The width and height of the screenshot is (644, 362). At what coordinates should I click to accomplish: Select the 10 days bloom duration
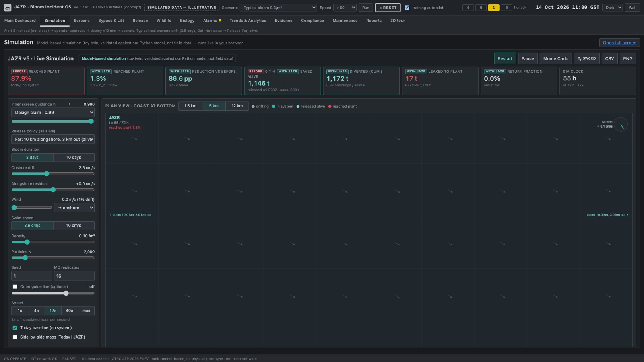click(x=74, y=158)
